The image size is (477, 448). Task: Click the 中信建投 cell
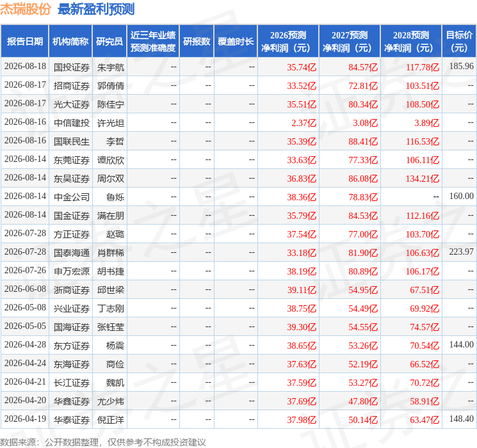72,123
